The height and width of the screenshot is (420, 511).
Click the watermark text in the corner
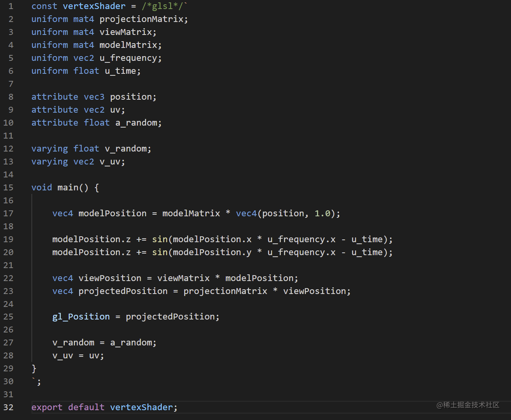click(468, 405)
